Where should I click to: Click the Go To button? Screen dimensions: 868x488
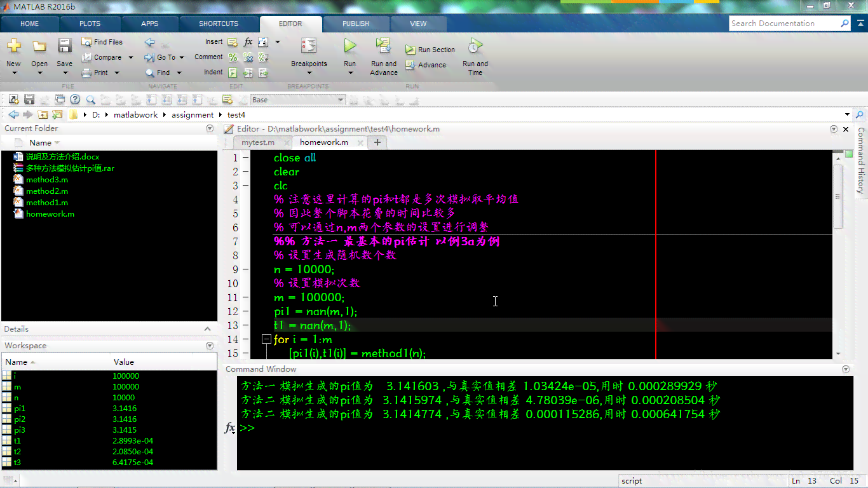[x=160, y=57]
